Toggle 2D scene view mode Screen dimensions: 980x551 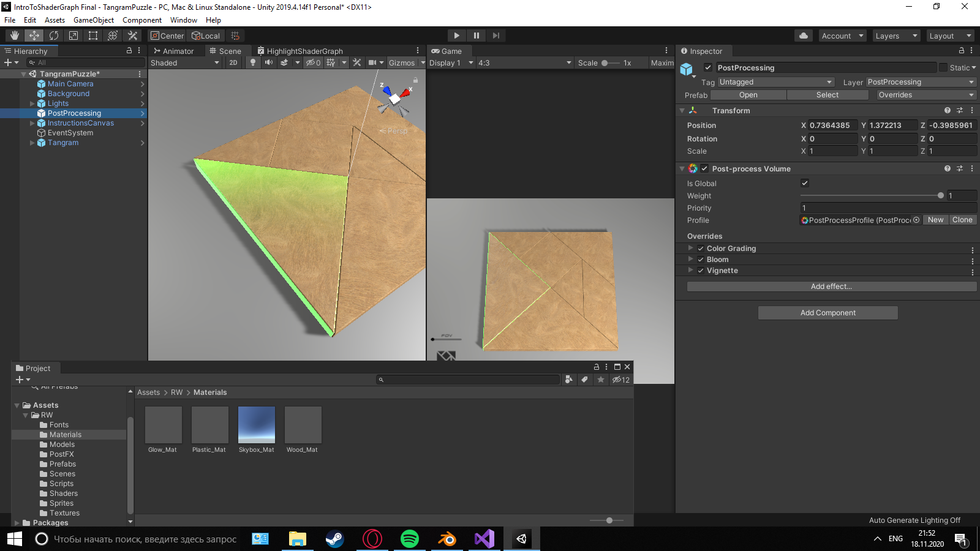[x=233, y=62]
